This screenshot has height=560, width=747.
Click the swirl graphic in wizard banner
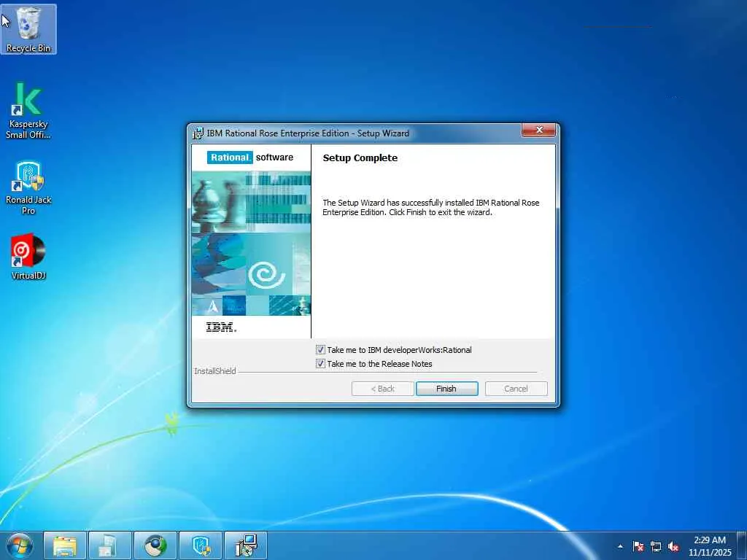[x=266, y=275]
